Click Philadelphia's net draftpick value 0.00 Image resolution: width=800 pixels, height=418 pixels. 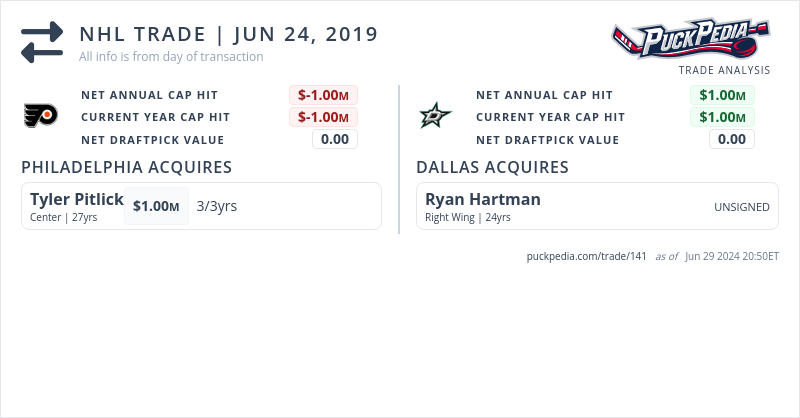[335, 139]
